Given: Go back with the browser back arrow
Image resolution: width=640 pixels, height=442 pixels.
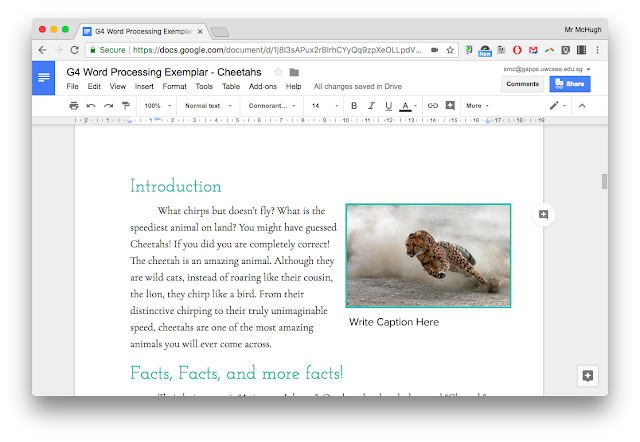Looking at the screenshot, I should click(42, 50).
